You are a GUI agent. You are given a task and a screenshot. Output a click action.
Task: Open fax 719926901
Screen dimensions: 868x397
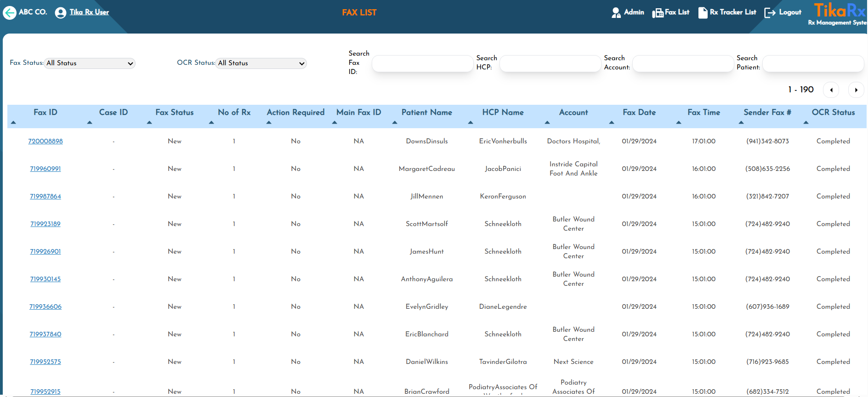[x=45, y=251]
